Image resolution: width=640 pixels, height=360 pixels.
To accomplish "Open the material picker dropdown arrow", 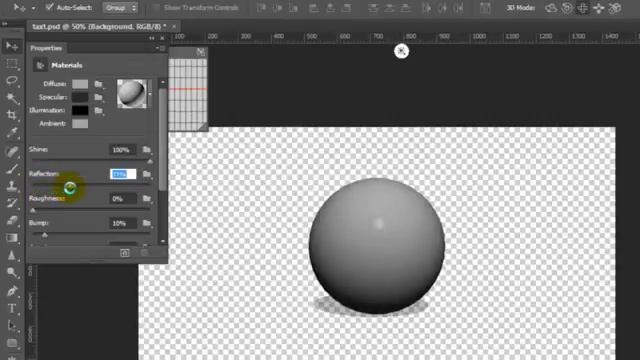I will pyautogui.click(x=150, y=94).
